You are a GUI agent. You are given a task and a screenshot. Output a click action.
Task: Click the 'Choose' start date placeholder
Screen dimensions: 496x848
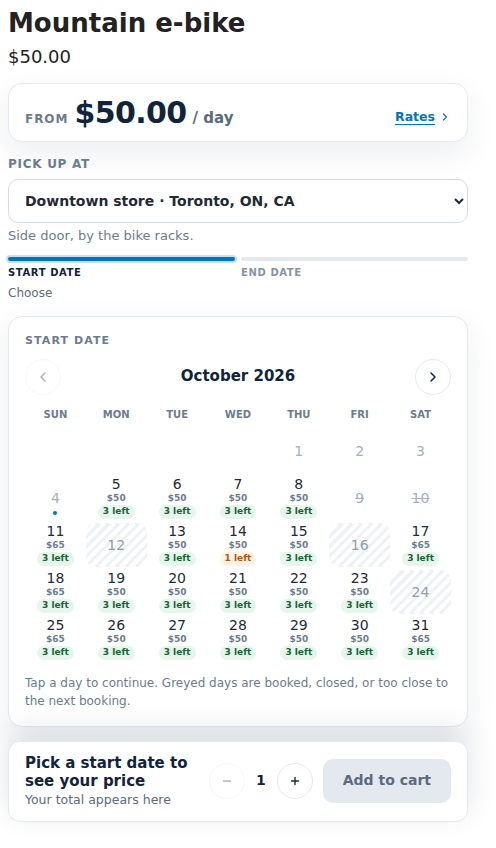[30, 293]
